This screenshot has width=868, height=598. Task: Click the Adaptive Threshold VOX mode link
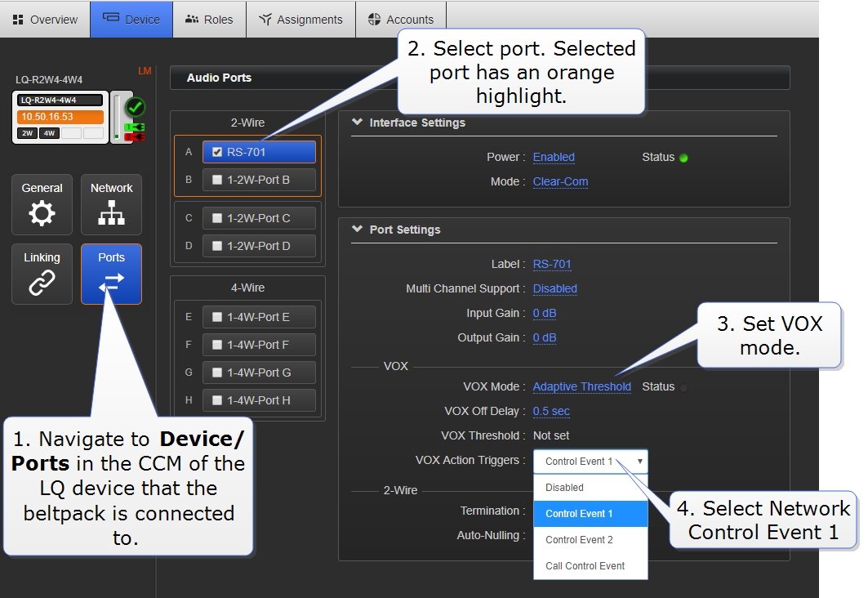pos(581,387)
